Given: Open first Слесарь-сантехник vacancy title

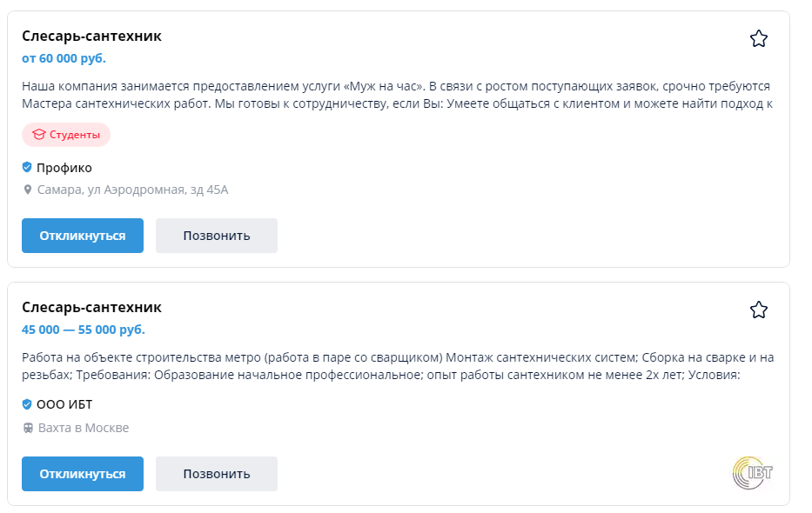Looking at the screenshot, I should (x=91, y=37).
